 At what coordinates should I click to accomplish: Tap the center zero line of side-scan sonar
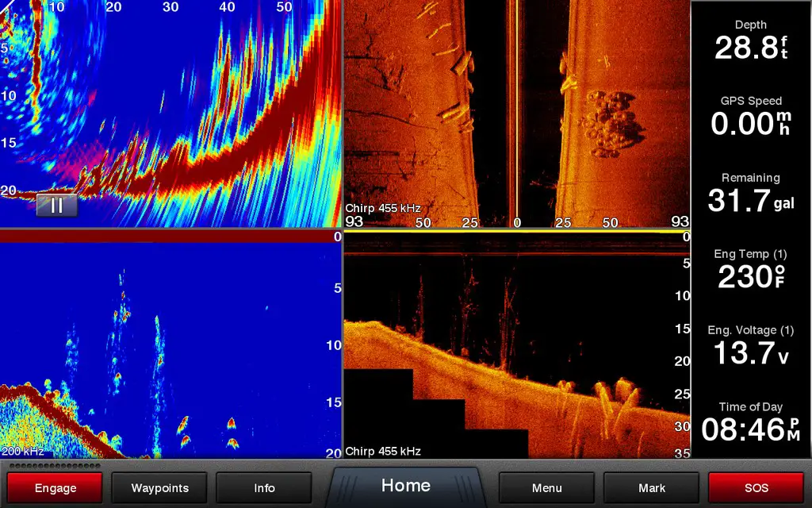point(516,111)
